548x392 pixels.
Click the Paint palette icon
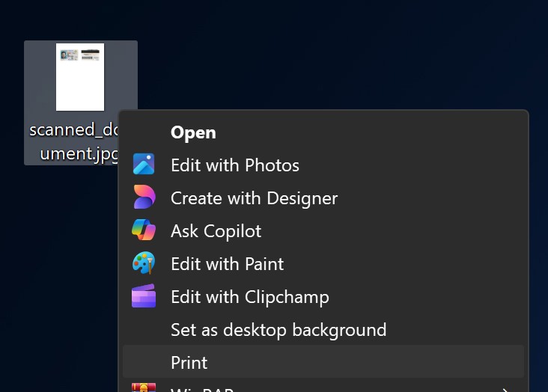144,263
